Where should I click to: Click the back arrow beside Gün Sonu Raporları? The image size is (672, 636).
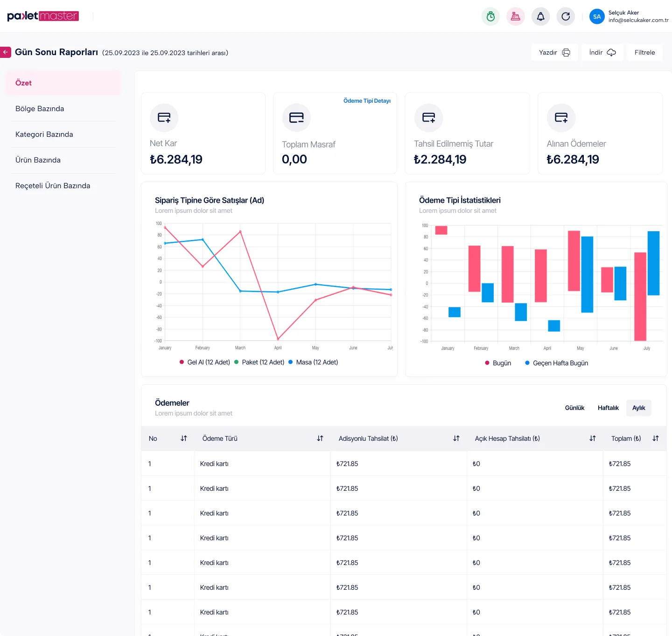(5, 52)
